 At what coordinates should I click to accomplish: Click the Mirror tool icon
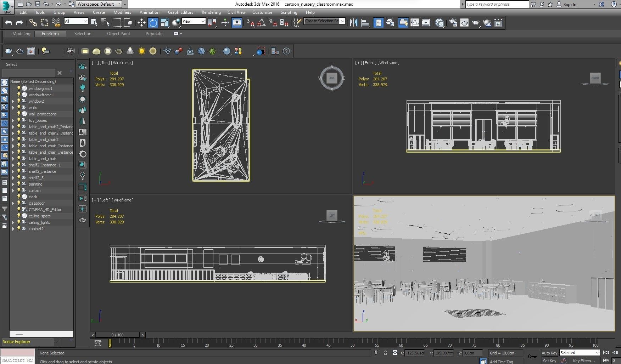click(353, 23)
